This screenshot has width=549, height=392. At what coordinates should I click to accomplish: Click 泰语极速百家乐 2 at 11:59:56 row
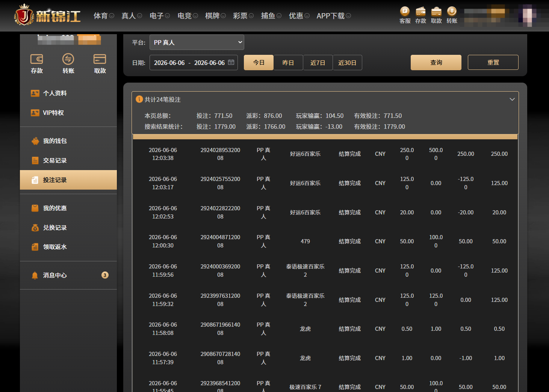305,271
